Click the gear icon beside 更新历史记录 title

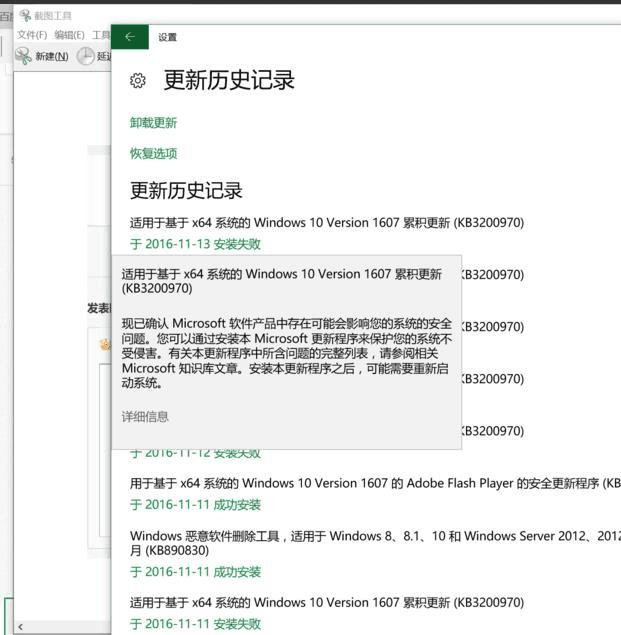138,81
